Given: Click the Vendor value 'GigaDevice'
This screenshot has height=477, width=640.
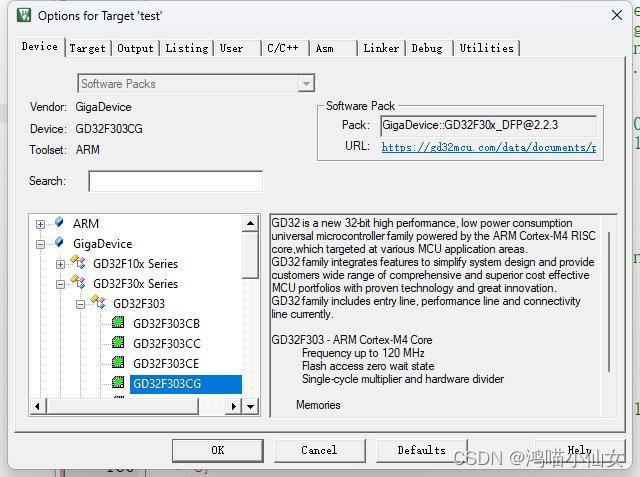Looking at the screenshot, I should coord(103,107).
